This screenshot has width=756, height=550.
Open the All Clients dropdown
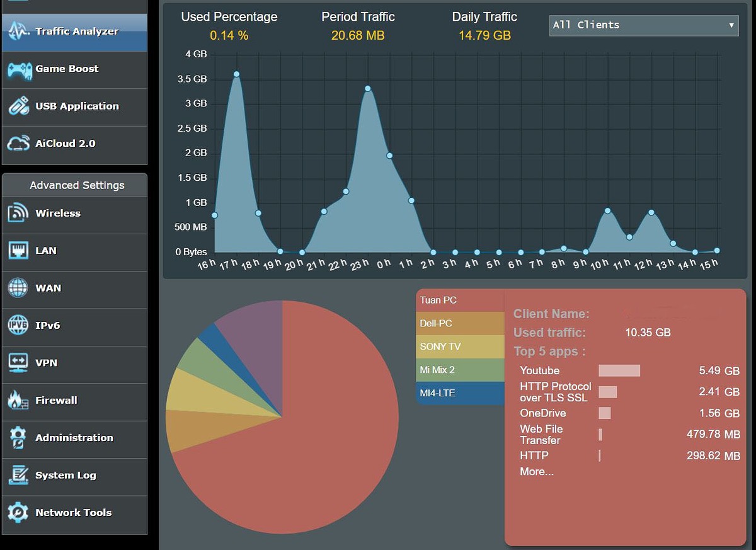click(x=643, y=25)
